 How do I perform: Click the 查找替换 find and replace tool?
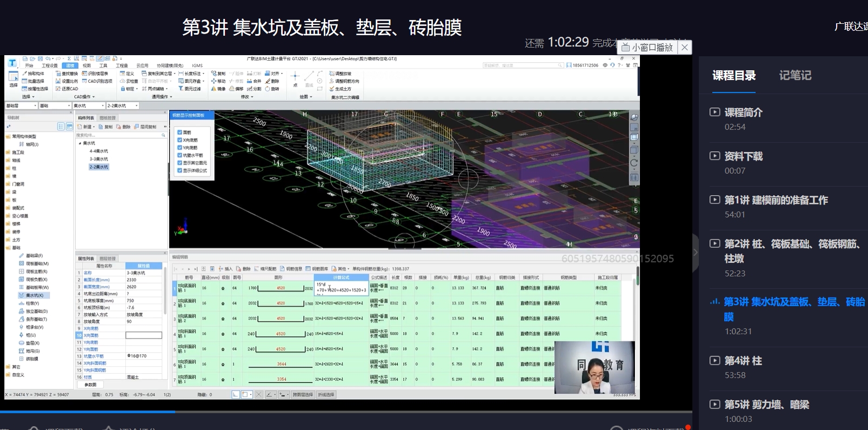[x=66, y=74]
